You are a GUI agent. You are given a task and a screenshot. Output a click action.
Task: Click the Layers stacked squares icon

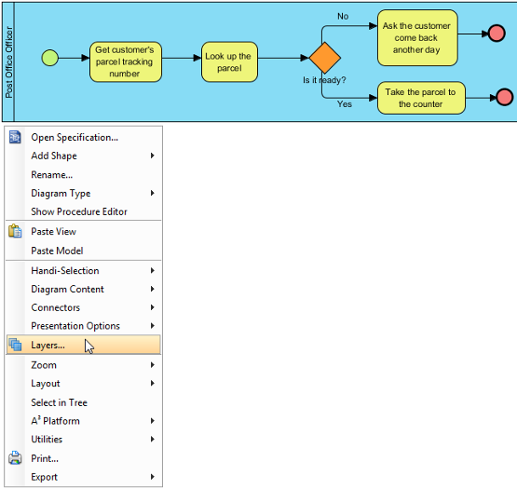(x=15, y=345)
